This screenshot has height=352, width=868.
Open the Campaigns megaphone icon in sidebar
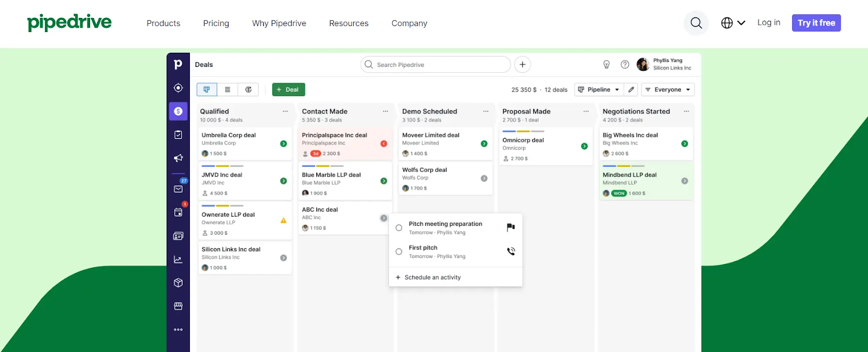pyautogui.click(x=178, y=158)
